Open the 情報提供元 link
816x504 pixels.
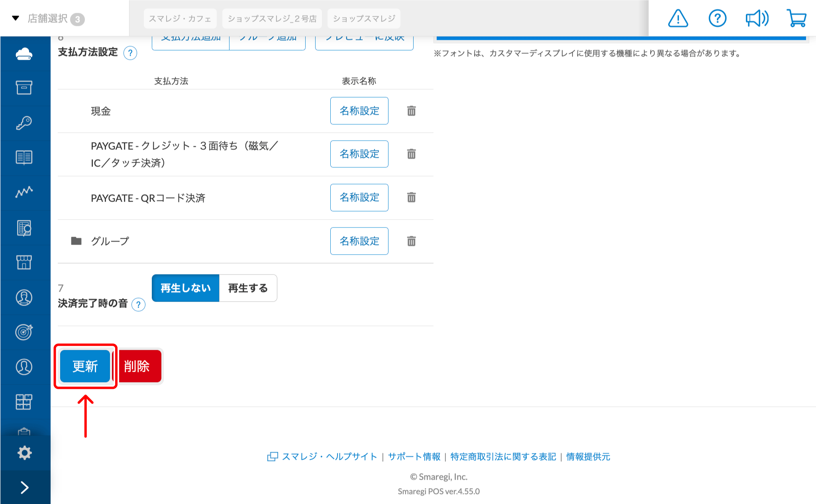588,457
